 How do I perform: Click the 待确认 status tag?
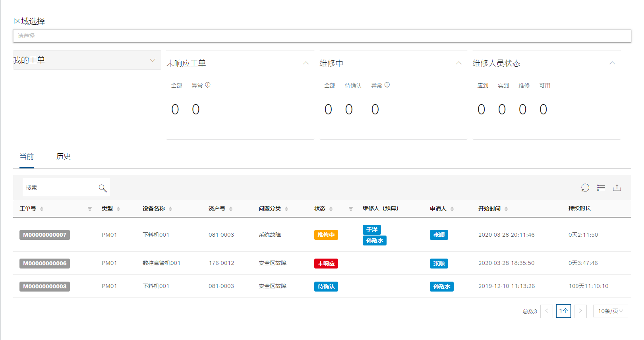326,286
